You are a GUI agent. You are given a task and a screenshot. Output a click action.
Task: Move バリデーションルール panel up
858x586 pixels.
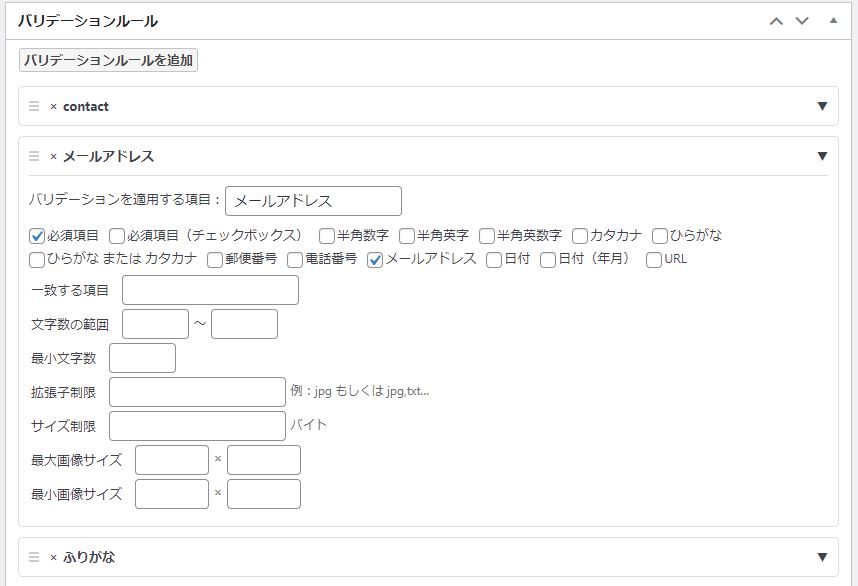(x=776, y=21)
